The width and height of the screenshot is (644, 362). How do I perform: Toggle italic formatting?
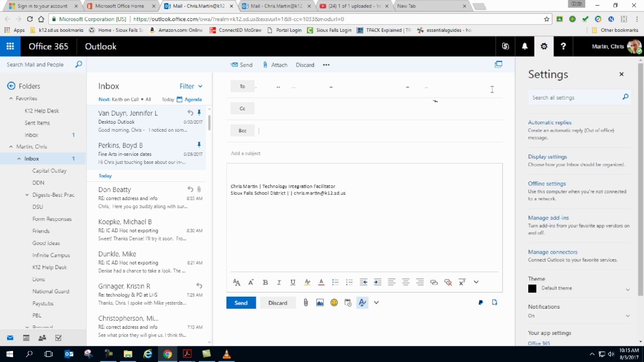point(279,282)
